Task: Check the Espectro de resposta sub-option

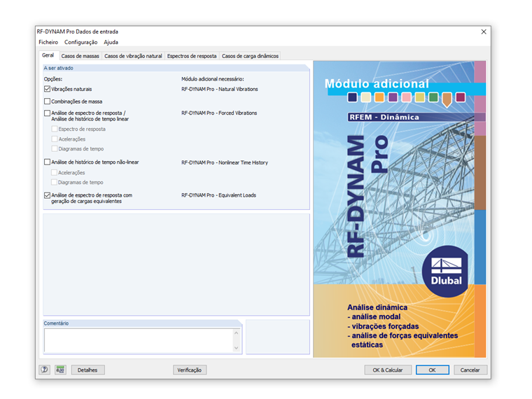Action: tap(55, 129)
